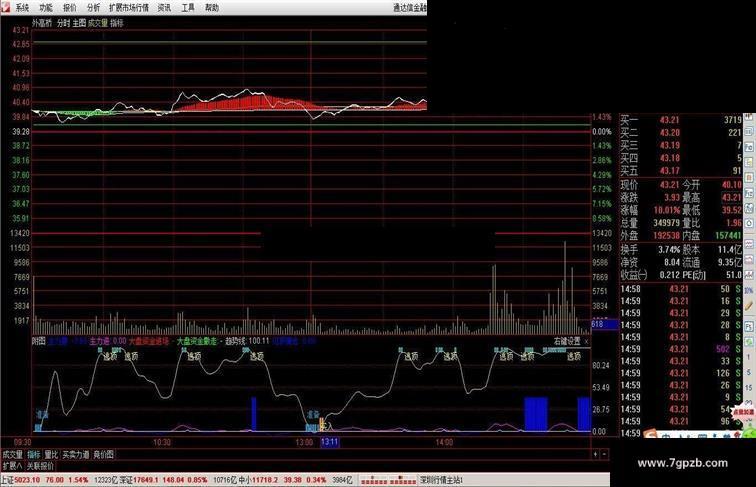Click the F10 sidebar icon
The image size is (756, 487).
coord(749,147)
